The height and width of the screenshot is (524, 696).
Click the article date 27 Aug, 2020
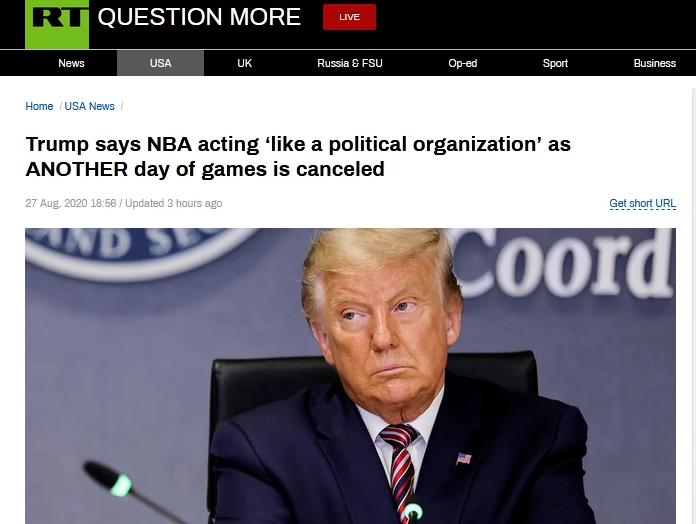pyautogui.click(x=71, y=203)
